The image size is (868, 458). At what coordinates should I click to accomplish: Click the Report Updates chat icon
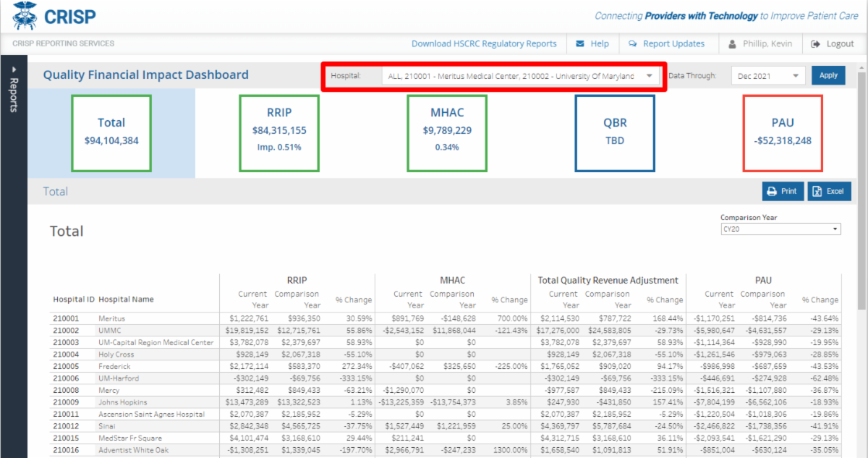pyautogui.click(x=633, y=43)
